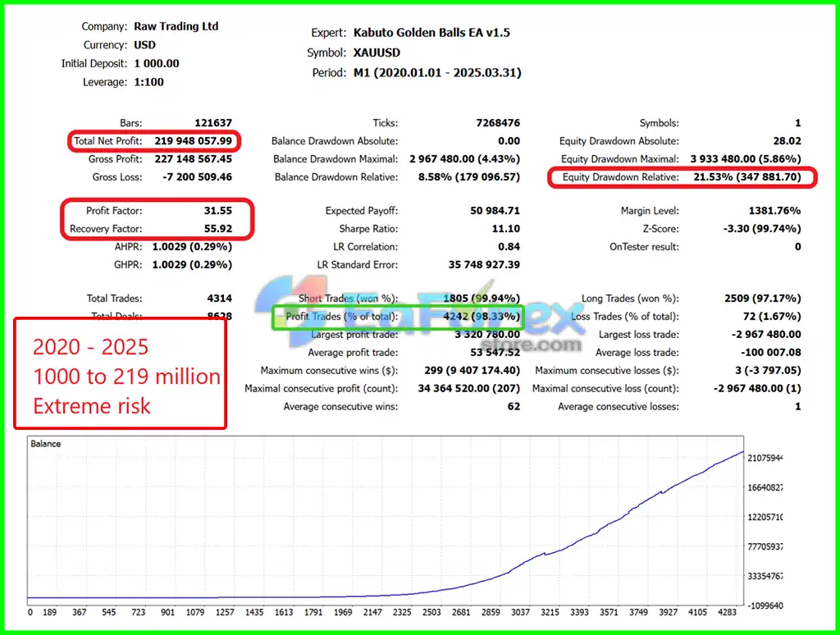Click the total net profit "219 948 057.99"
840x635 pixels.
[x=194, y=141]
